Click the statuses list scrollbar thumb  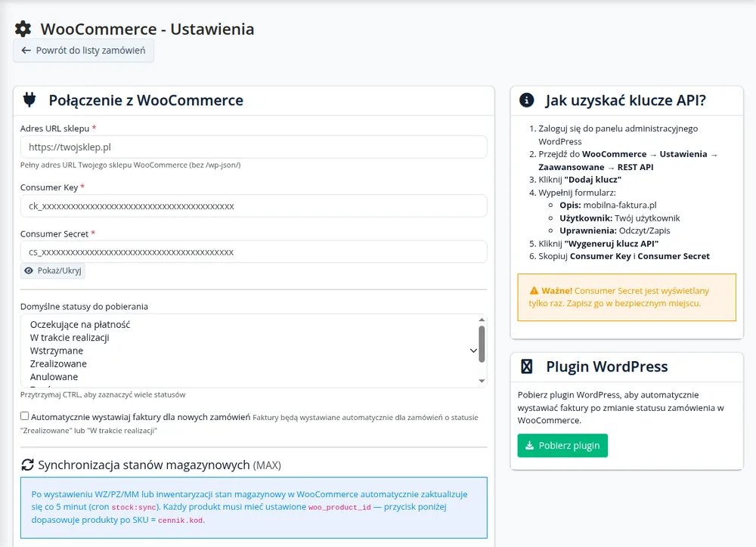(x=482, y=344)
